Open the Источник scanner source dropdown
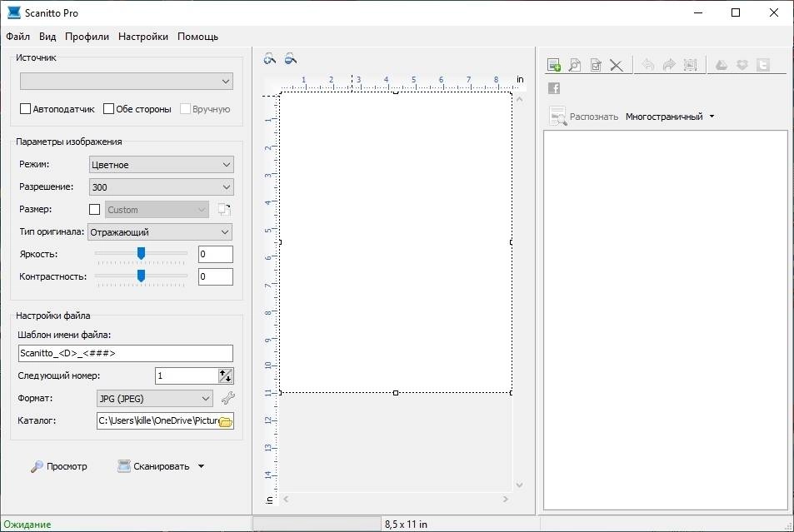The width and height of the screenshot is (794, 532). [126, 81]
